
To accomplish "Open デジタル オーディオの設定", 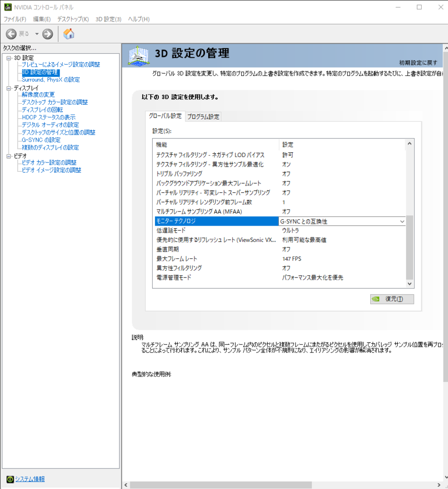I will (x=50, y=125).
